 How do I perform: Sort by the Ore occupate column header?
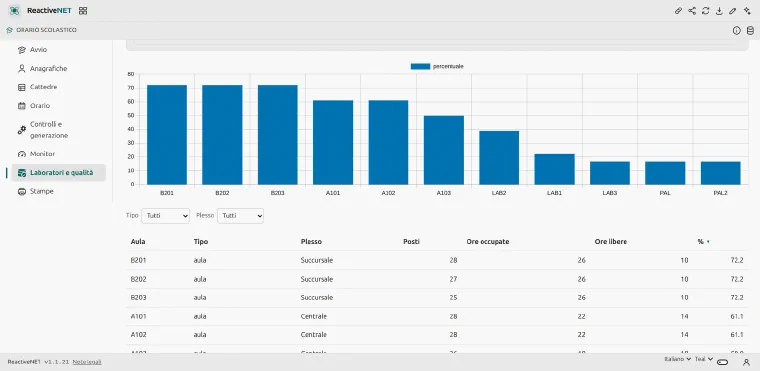(488, 242)
